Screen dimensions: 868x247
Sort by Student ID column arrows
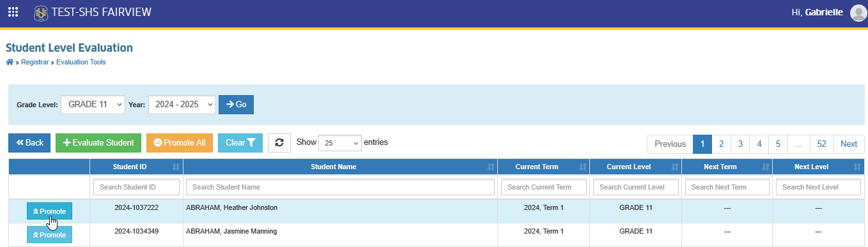pos(176,167)
